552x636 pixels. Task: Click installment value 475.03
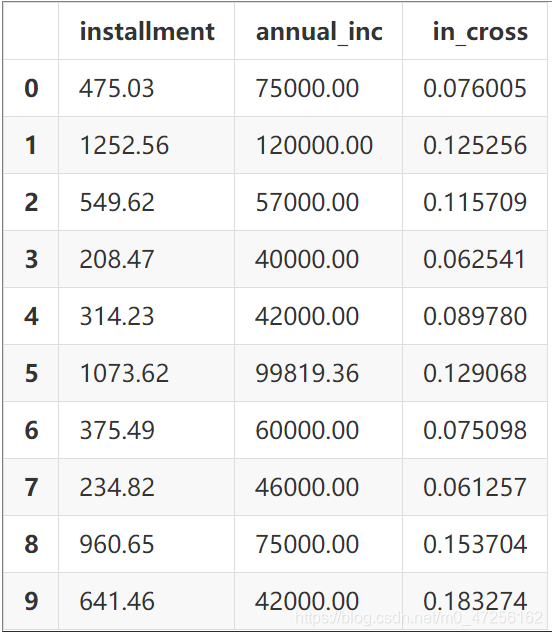[117, 88]
